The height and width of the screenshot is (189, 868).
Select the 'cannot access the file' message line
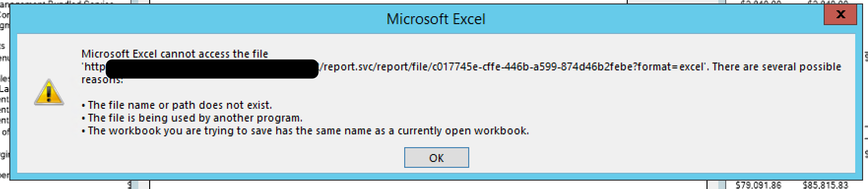175,54
